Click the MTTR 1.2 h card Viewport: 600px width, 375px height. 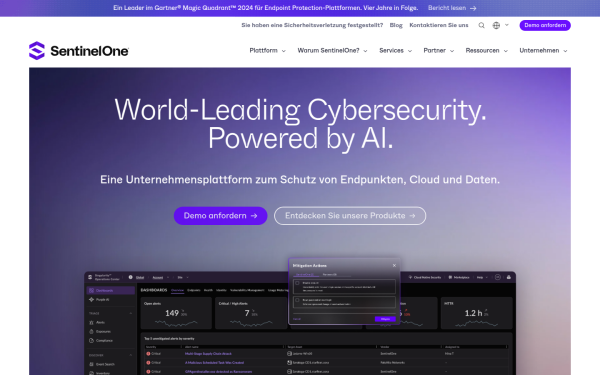[x=476, y=313]
